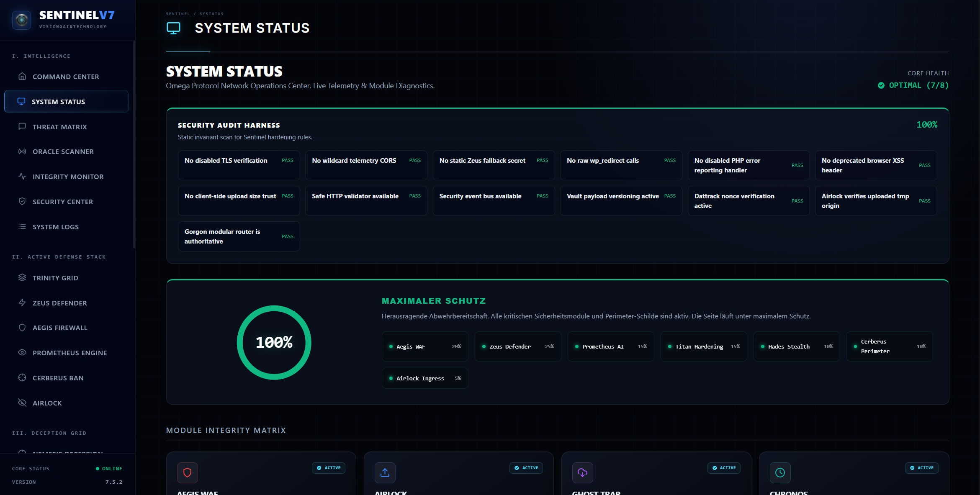
Task: Click the 'No static Zeus fallback secret' card
Action: 494,165
